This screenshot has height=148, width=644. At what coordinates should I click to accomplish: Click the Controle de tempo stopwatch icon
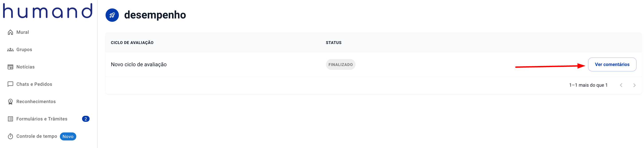point(10,136)
